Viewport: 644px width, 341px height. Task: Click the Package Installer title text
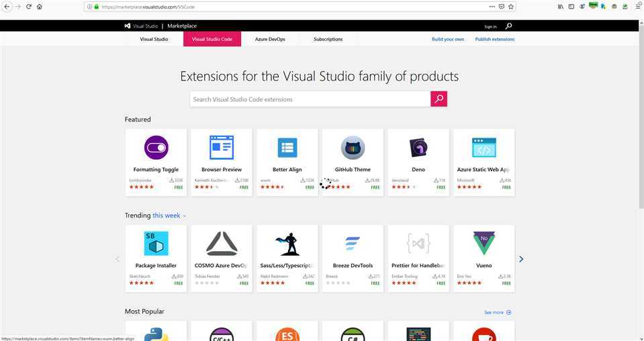(x=156, y=266)
